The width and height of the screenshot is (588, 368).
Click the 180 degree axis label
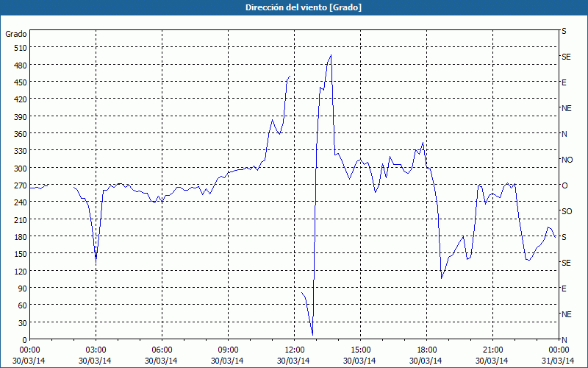coord(21,237)
